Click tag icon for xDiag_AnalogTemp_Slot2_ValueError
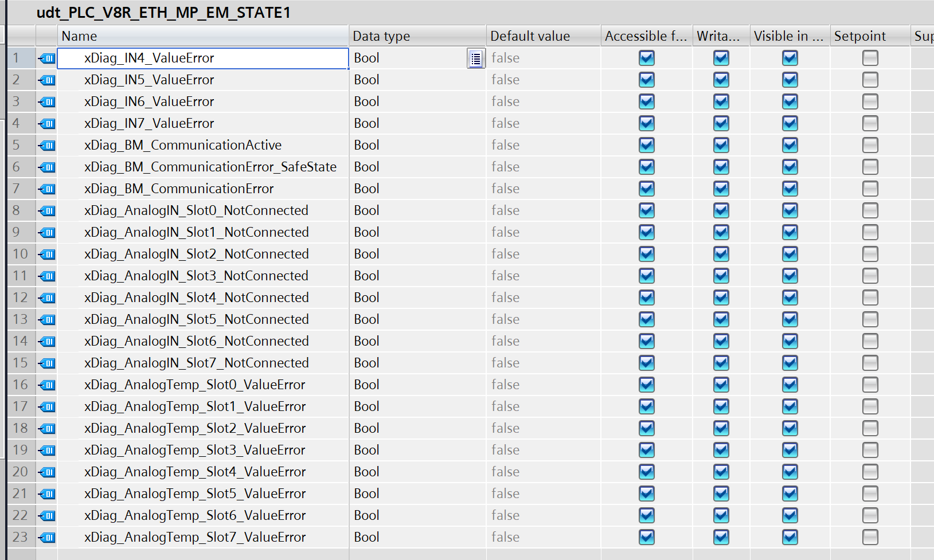 pyautogui.click(x=47, y=429)
